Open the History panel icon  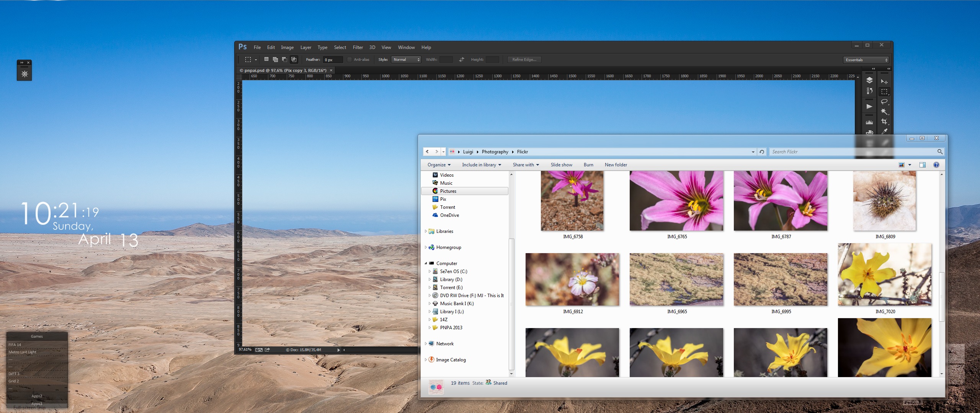coord(869,91)
